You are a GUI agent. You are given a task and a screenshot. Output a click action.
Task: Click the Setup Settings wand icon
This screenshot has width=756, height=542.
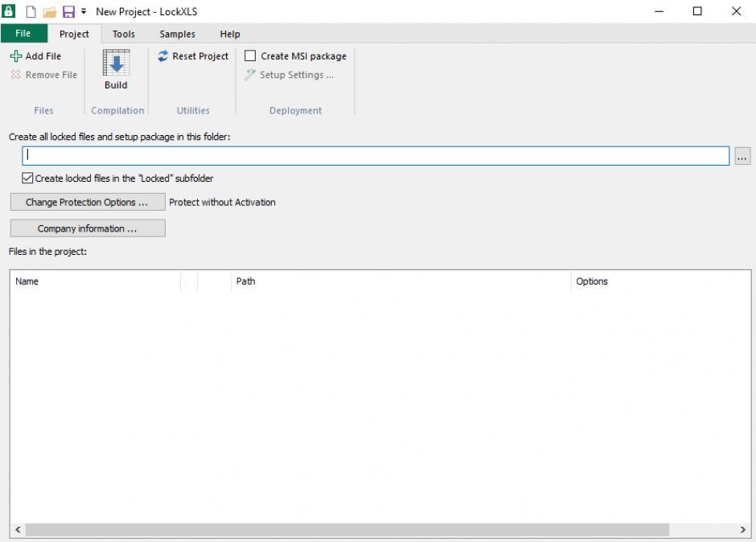coord(250,75)
